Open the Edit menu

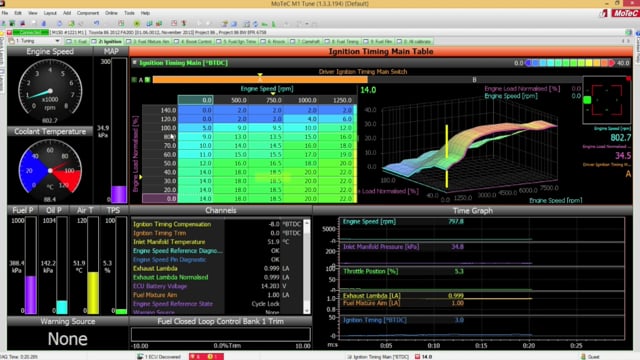click(x=18, y=13)
